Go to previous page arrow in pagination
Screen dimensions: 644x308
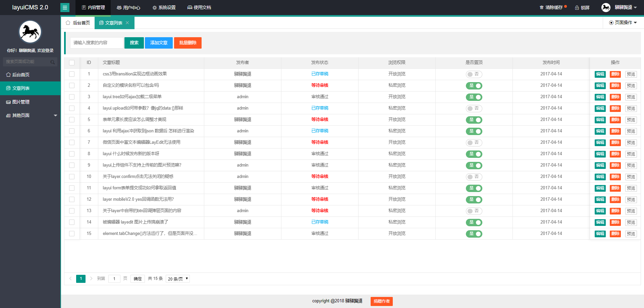[x=70, y=279]
